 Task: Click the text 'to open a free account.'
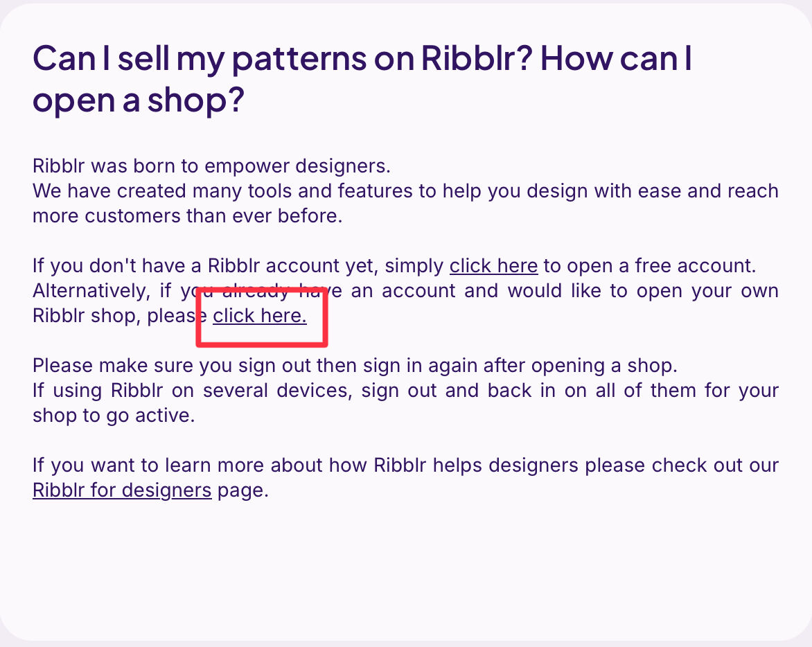point(649,265)
